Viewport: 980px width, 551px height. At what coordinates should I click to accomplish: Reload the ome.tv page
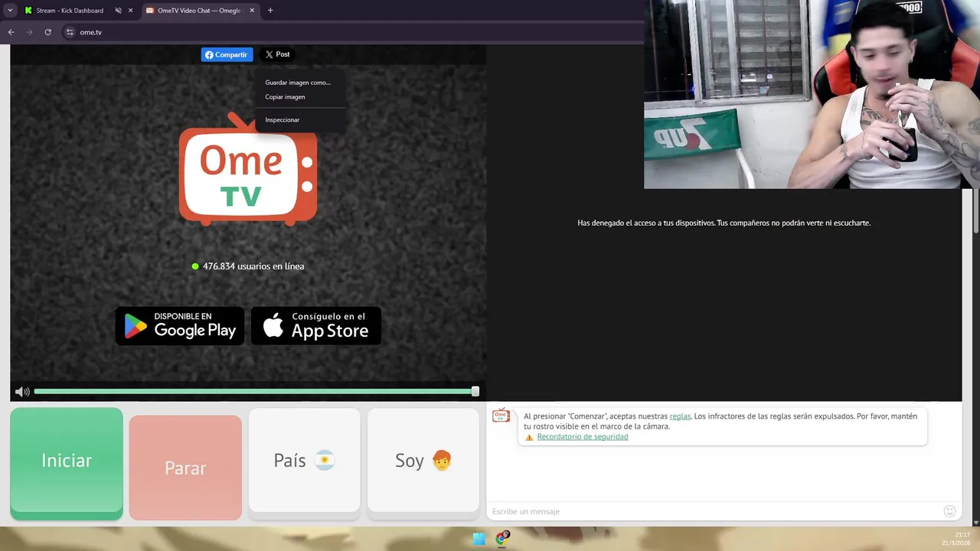(x=47, y=32)
